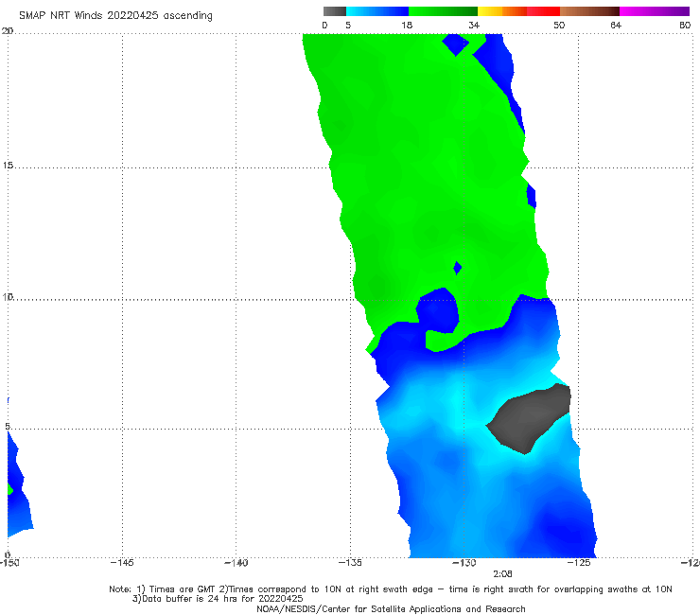The width and height of the screenshot is (700, 615).
Task: Select the gray segment of the color bar
Action: tap(335, 11)
